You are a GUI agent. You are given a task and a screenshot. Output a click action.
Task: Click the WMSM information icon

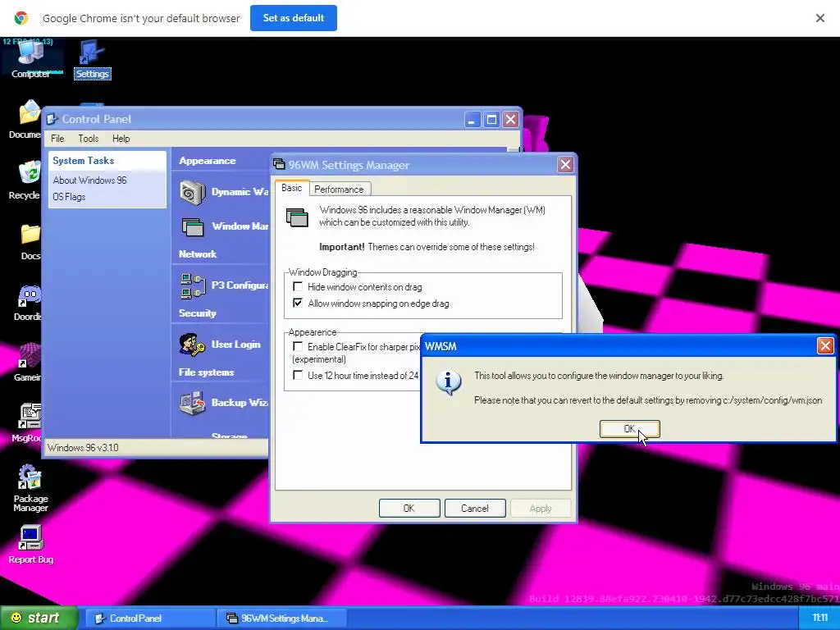click(449, 382)
